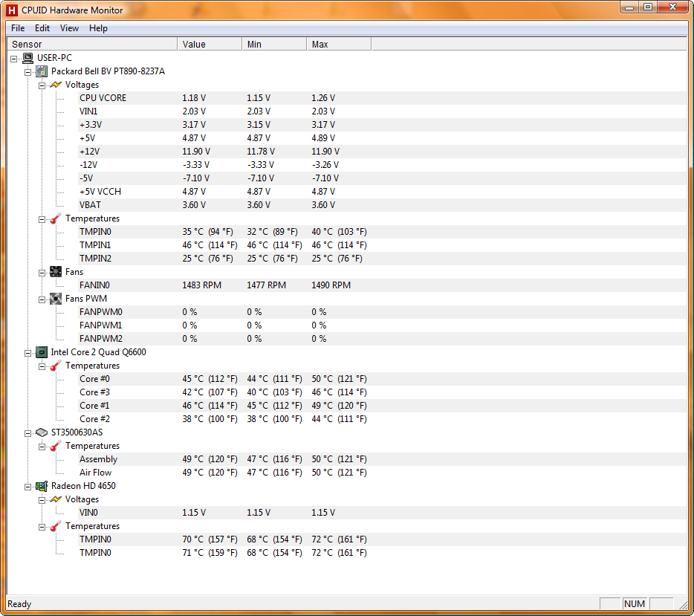This screenshot has height=616, width=694.
Task: Click the Ready status text
Action: (19, 604)
